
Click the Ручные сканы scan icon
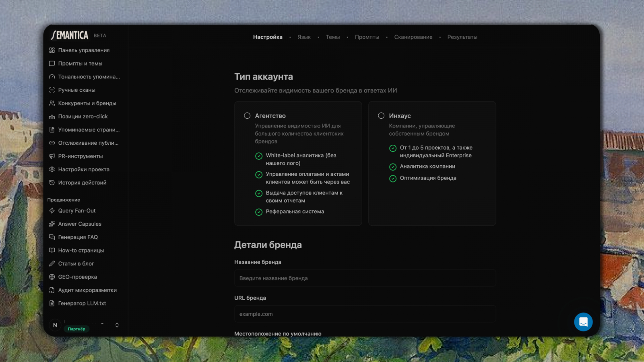[52, 90]
